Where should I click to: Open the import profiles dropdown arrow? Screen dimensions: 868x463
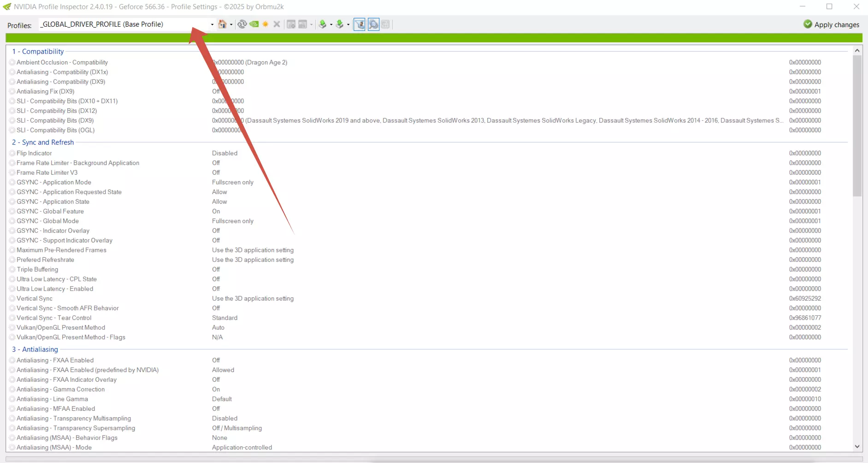click(348, 25)
